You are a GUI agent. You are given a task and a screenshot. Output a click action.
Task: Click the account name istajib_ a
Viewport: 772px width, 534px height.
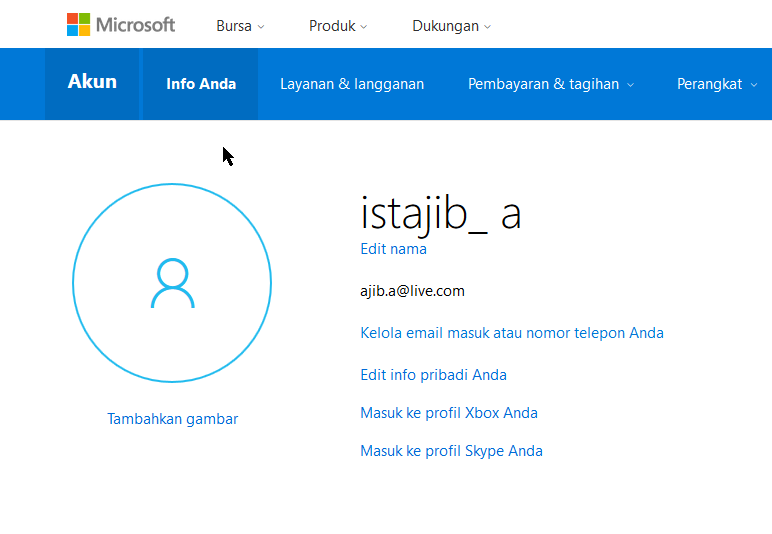coord(441,214)
